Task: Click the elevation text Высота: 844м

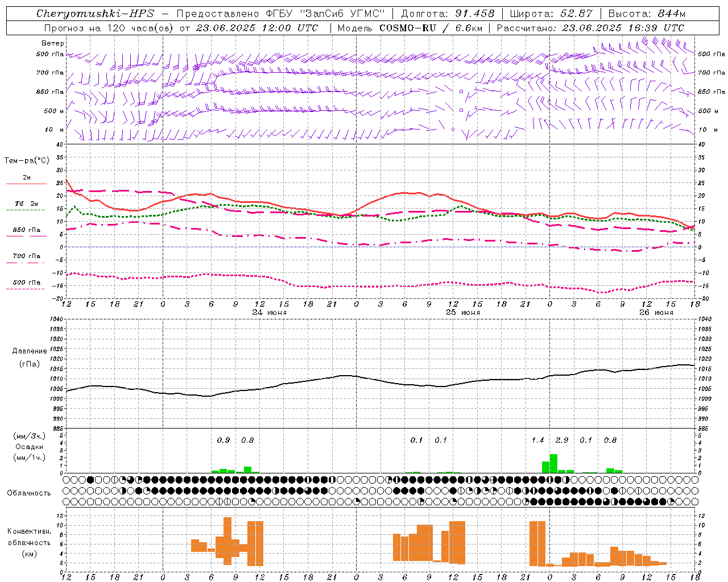Action: click(x=647, y=14)
